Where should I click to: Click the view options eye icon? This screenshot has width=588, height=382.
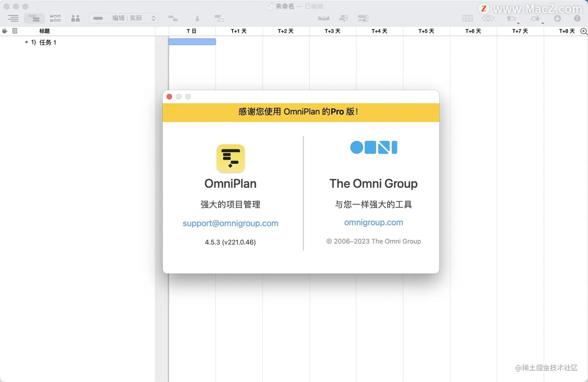click(x=488, y=18)
